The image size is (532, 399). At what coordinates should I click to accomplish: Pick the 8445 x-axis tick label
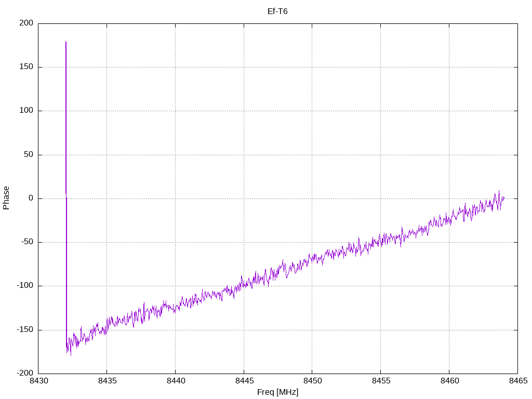[244, 381]
